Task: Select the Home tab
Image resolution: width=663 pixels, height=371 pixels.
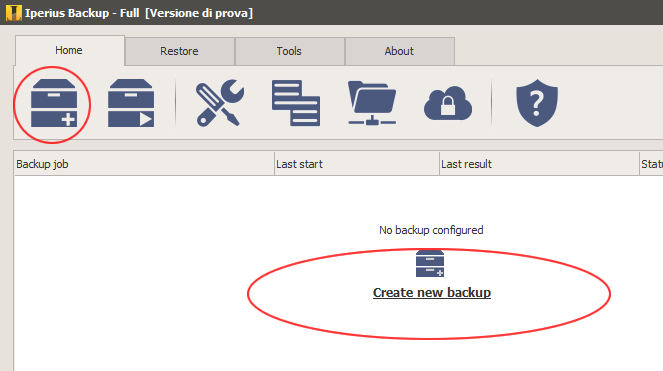Action: [70, 50]
